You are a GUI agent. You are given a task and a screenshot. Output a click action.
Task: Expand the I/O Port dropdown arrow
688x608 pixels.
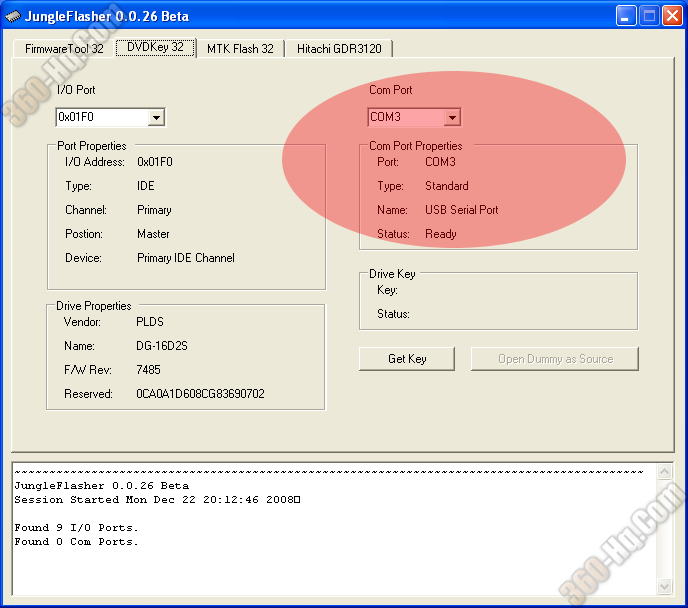[156, 118]
